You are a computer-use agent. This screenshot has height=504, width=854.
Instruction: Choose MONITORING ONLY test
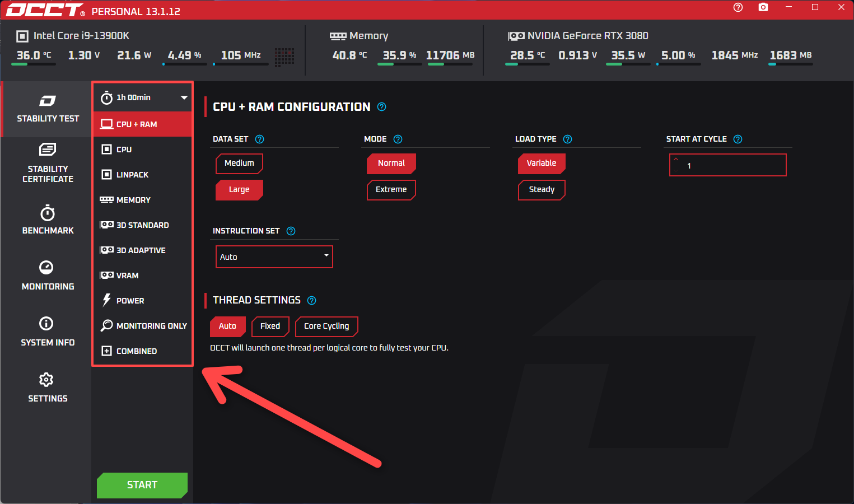click(143, 326)
